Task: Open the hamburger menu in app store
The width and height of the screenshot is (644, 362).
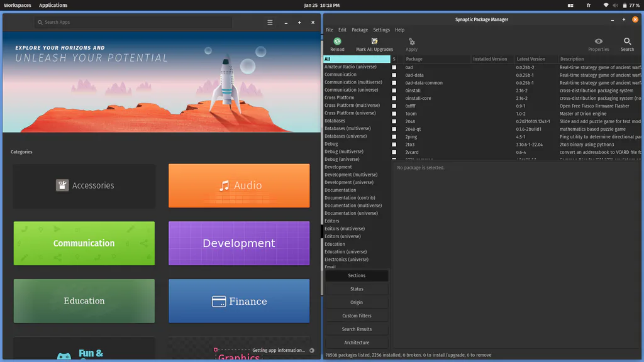Action: (270, 23)
